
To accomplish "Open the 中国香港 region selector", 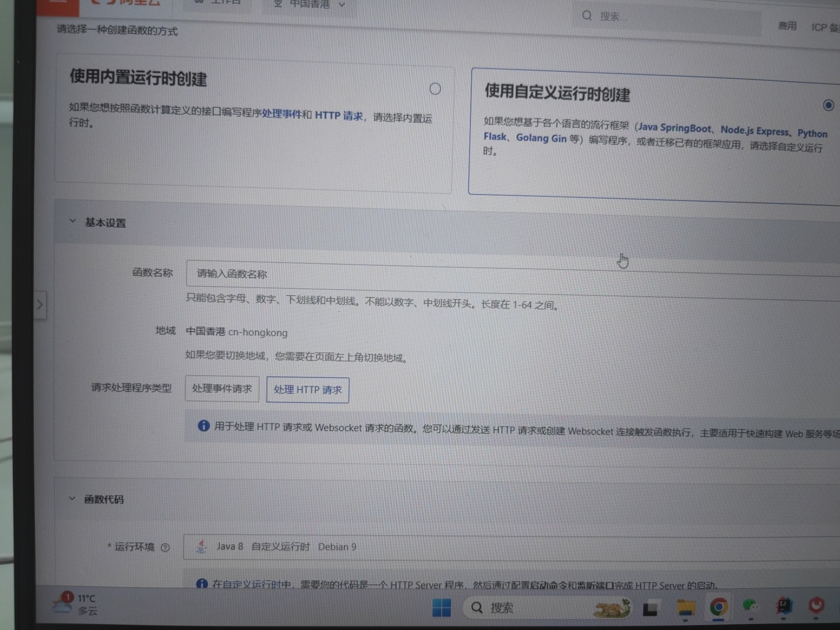I will [x=309, y=4].
